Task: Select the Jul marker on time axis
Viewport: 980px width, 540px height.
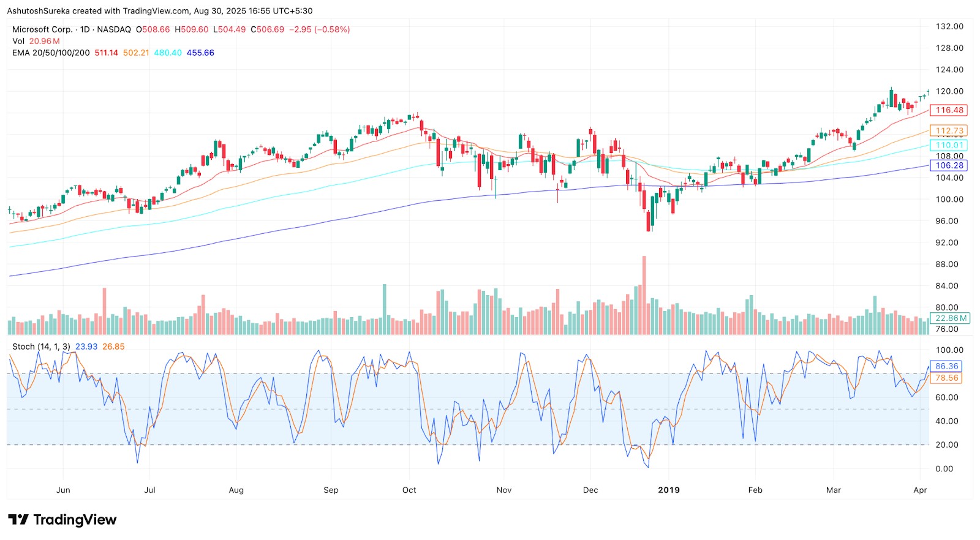Action: pos(149,490)
